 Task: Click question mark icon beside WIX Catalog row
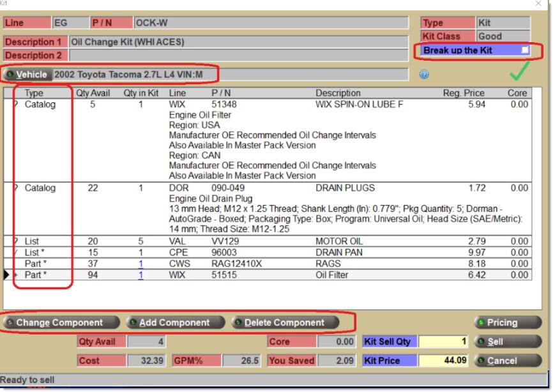click(x=15, y=104)
